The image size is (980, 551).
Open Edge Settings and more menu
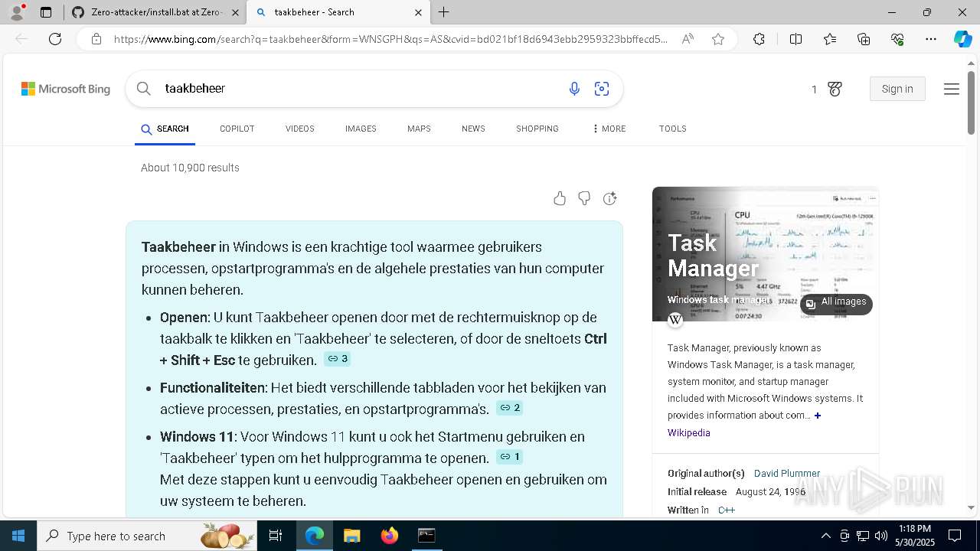(931, 39)
